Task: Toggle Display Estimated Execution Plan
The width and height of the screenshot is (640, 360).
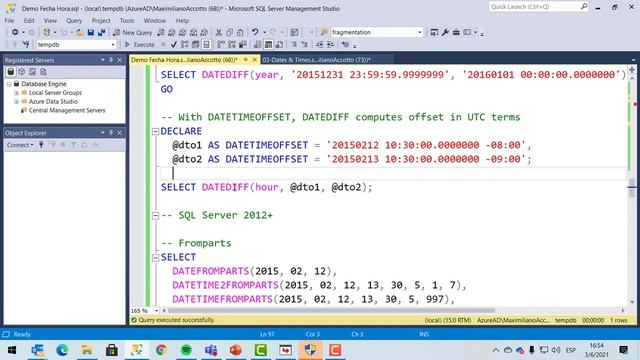Action: 184,44
